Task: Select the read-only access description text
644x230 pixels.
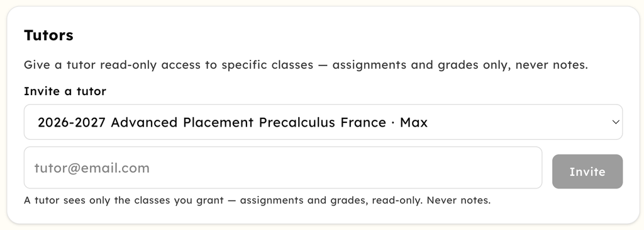Action: point(306,65)
